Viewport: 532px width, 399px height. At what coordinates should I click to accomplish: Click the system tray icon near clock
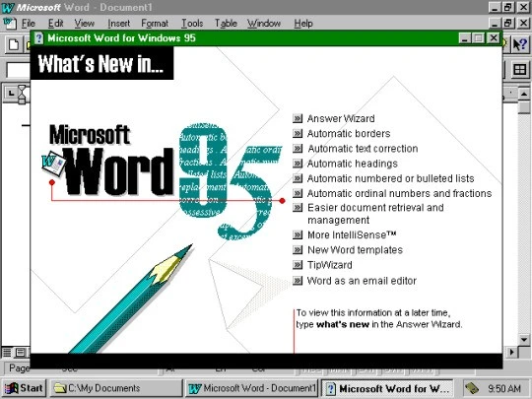pyautogui.click(x=472, y=388)
